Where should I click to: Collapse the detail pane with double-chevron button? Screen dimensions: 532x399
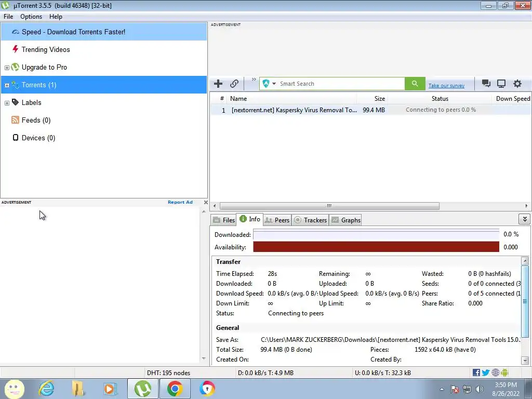tap(525, 219)
